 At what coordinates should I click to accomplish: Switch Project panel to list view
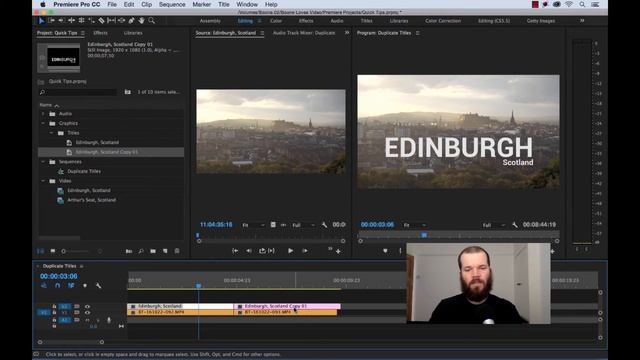(40, 251)
